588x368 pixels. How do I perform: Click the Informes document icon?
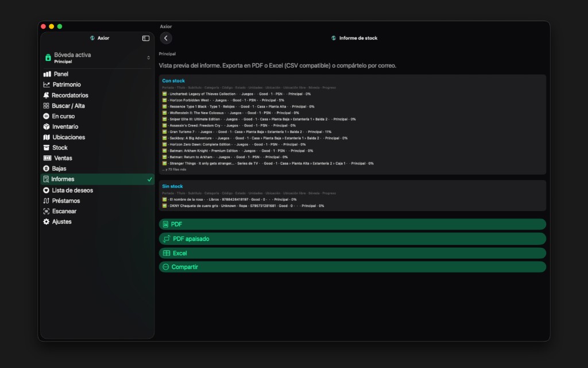coord(46,179)
